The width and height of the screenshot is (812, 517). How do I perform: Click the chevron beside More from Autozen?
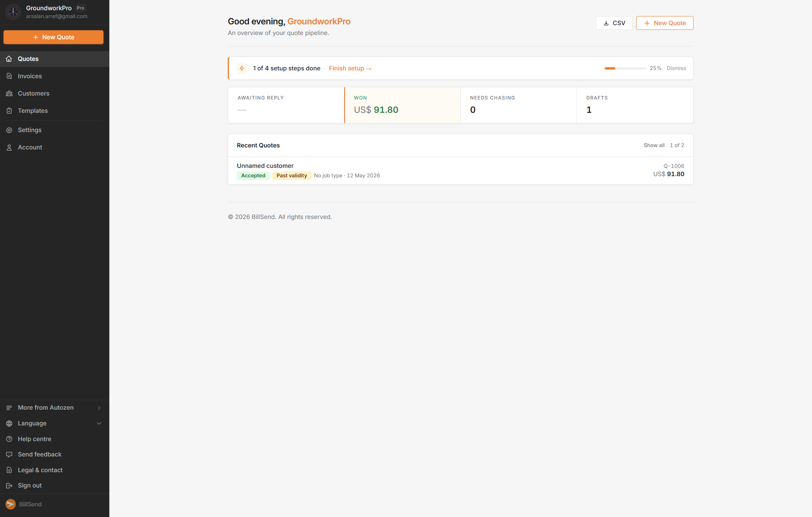pos(99,408)
